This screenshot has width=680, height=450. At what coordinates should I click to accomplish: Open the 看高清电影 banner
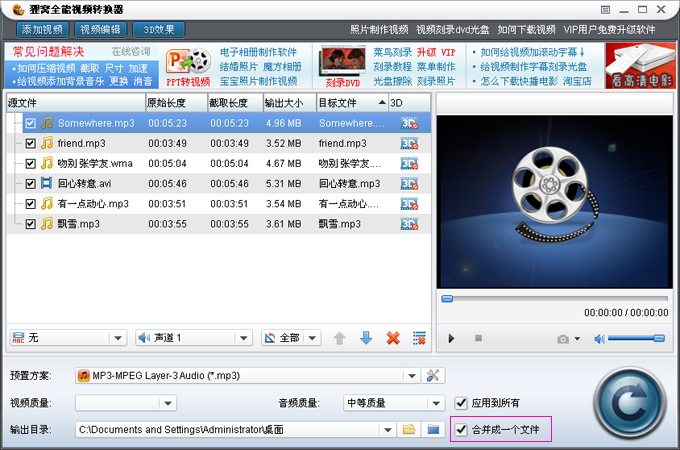(x=641, y=66)
